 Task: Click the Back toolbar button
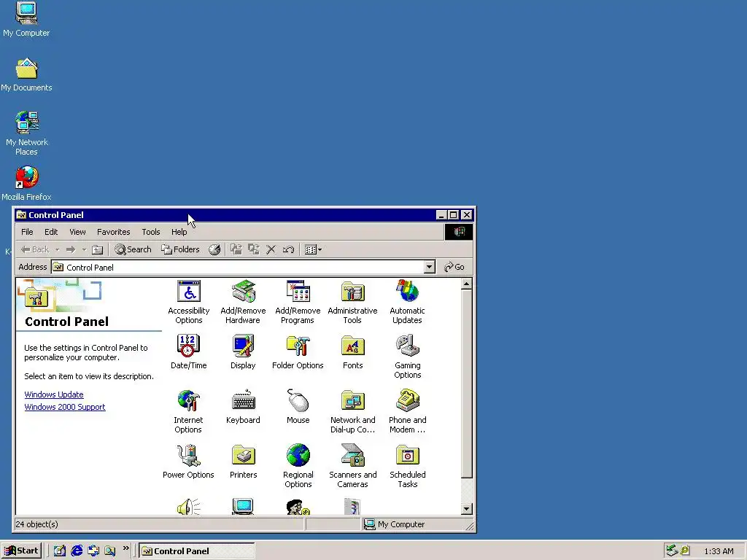click(35, 249)
